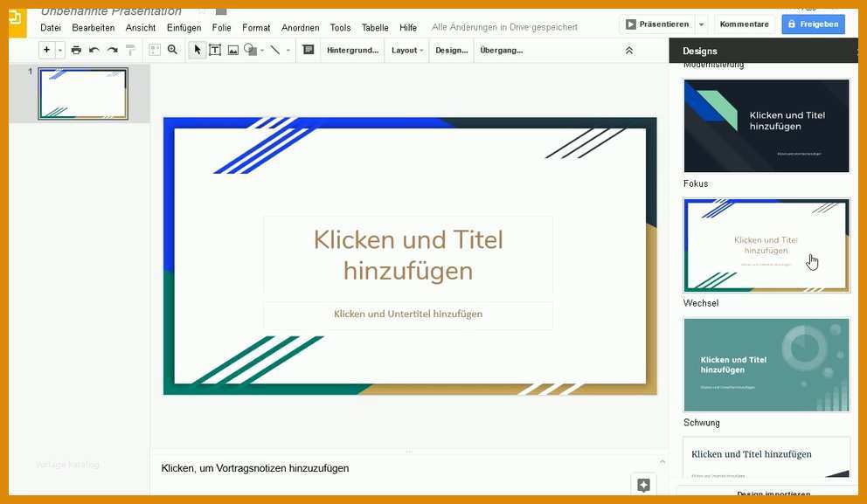The width and height of the screenshot is (867, 504).
Task: Click the Wechsel design label
Action: (x=701, y=303)
